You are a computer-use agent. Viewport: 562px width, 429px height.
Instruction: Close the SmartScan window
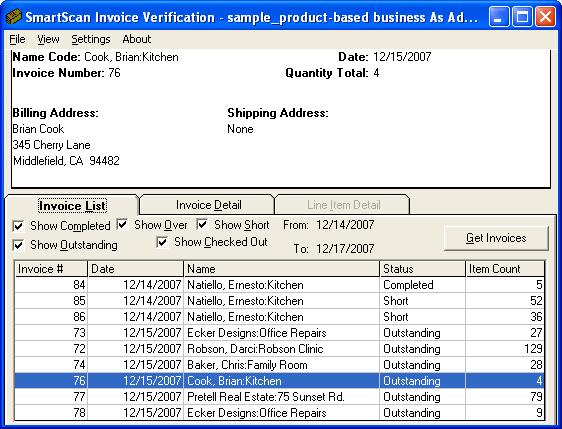(545, 17)
